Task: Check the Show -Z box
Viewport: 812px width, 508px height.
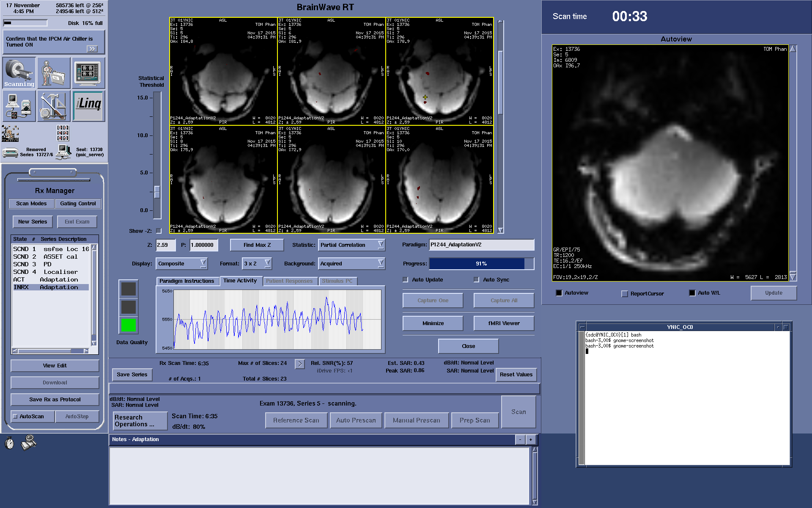Action: pyautogui.click(x=159, y=231)
